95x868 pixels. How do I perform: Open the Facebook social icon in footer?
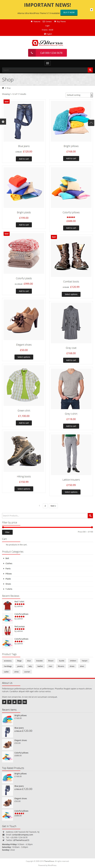point(9,702)
